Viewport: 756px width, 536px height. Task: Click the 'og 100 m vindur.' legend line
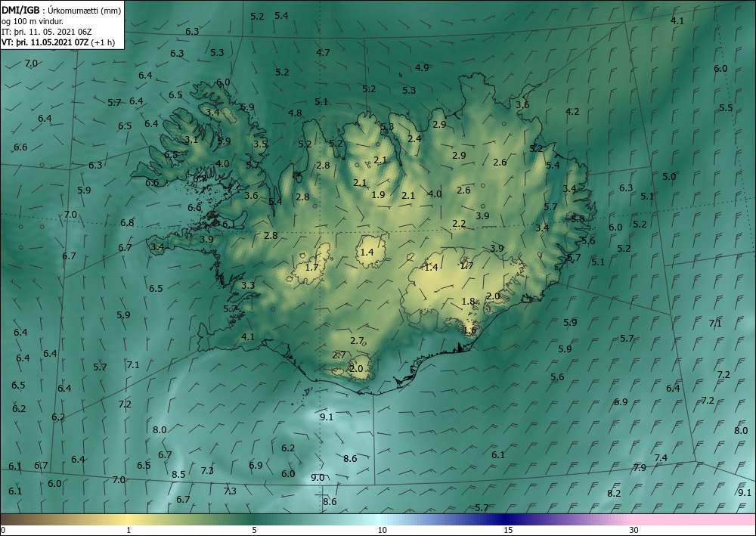[x=33, y=20]
